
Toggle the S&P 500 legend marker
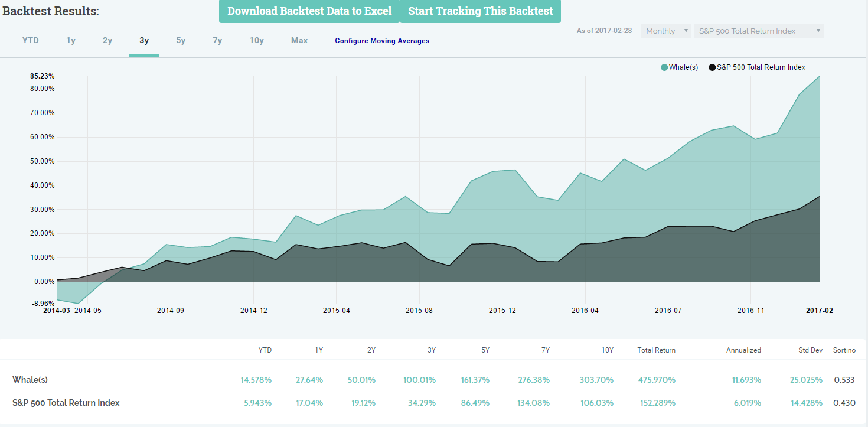click(712, 67)
